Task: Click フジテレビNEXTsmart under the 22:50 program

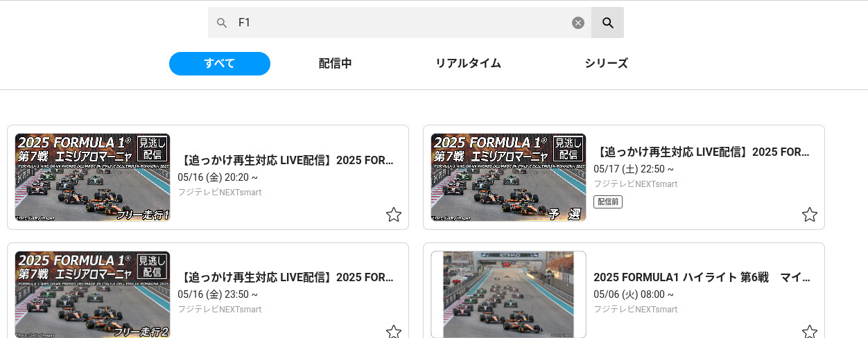Action: tap(636, 184)
